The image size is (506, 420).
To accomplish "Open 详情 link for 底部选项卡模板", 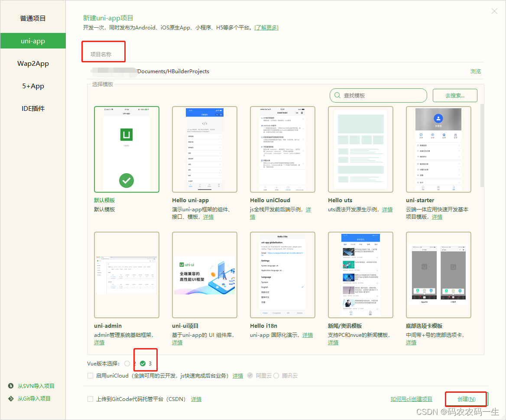I will pos(411,342).
